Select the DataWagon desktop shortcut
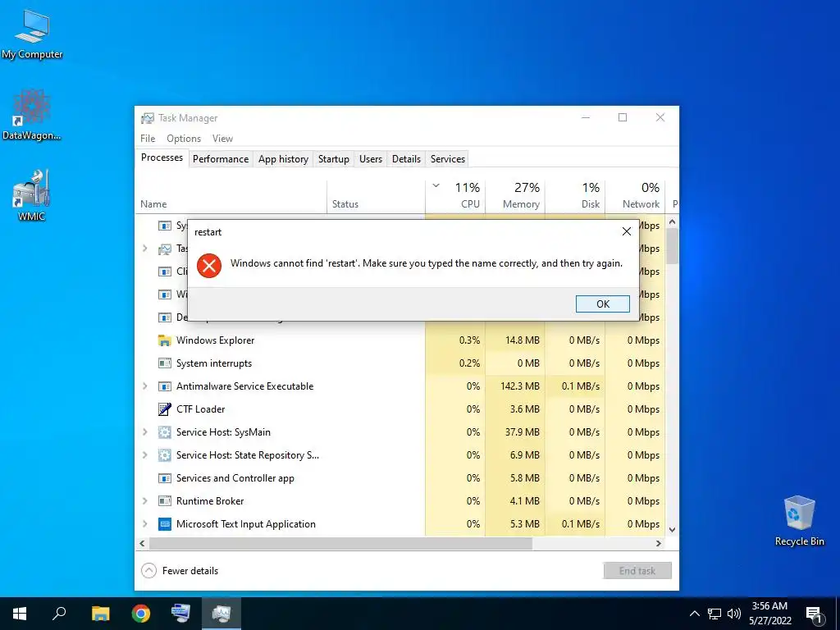The width and height of the screenshot is (840, 630). 32,115
